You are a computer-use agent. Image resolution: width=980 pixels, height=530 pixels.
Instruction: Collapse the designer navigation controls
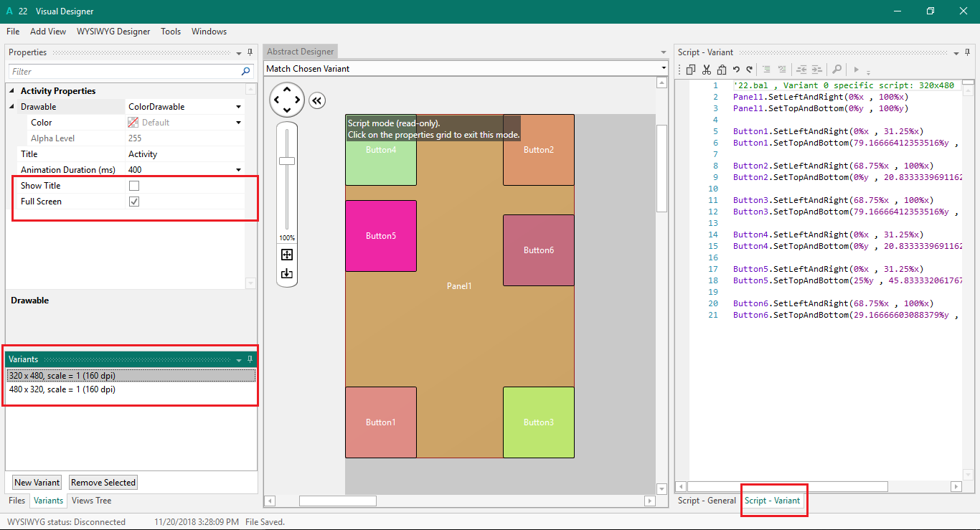click(317, 100)
